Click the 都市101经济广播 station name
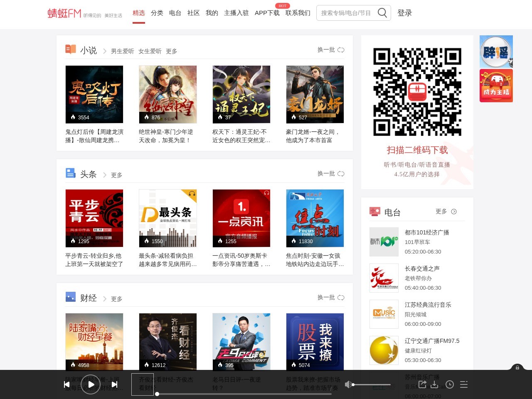 click(x=427, y=232)
